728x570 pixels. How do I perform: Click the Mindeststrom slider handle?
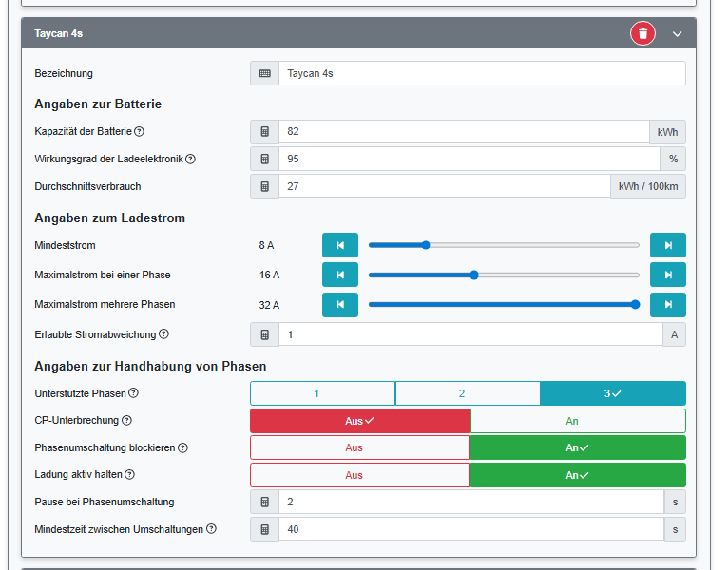(426, 245)
